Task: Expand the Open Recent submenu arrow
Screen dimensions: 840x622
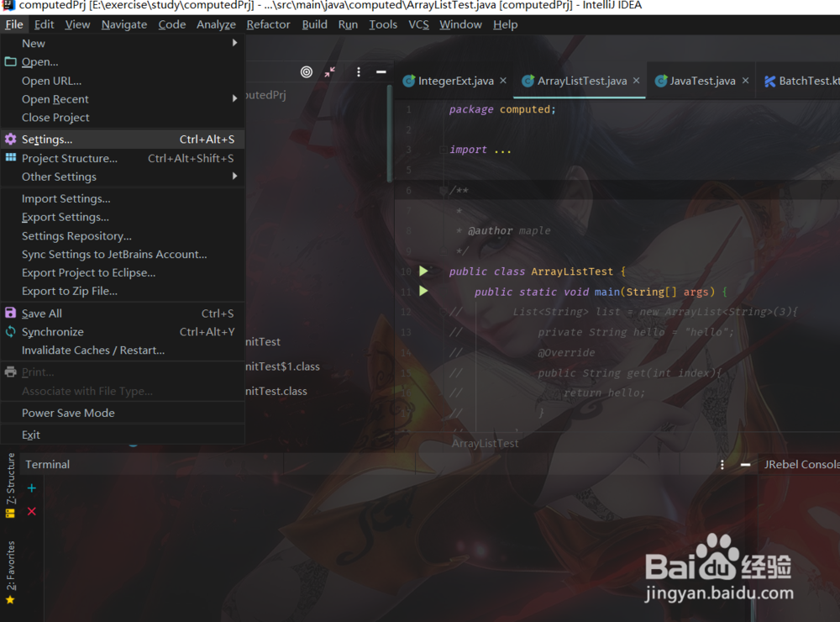Action: (234, 98)
